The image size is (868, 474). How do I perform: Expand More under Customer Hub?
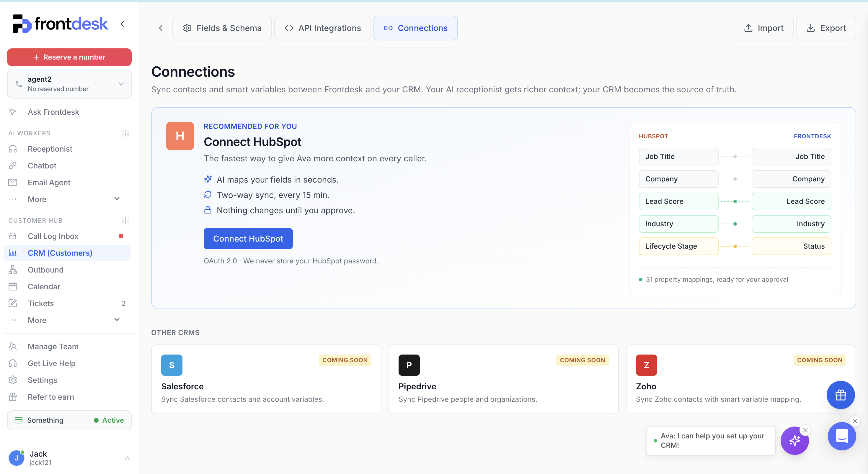pos(64,320)
